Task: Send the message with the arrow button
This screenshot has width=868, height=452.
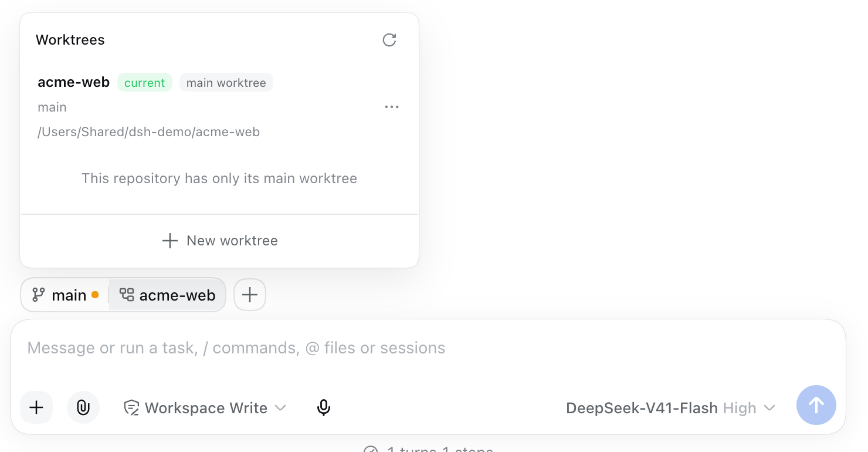Action: (816, 405)
